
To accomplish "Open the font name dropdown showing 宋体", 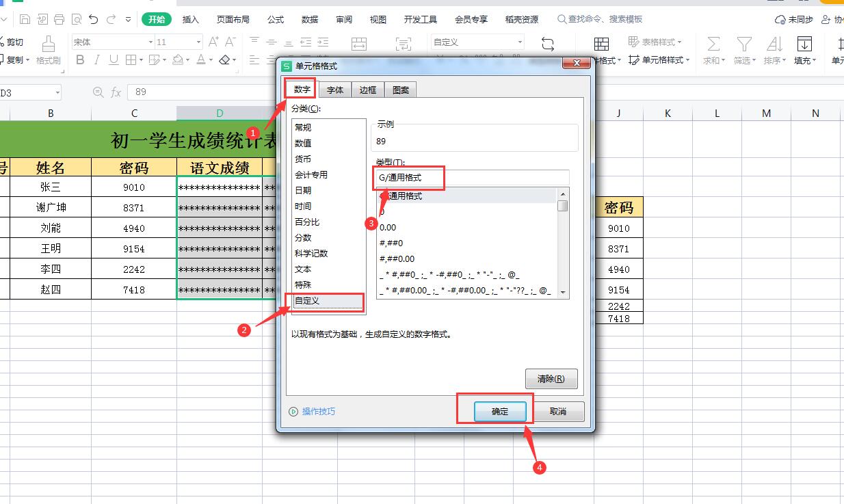I will click(150, 42).
